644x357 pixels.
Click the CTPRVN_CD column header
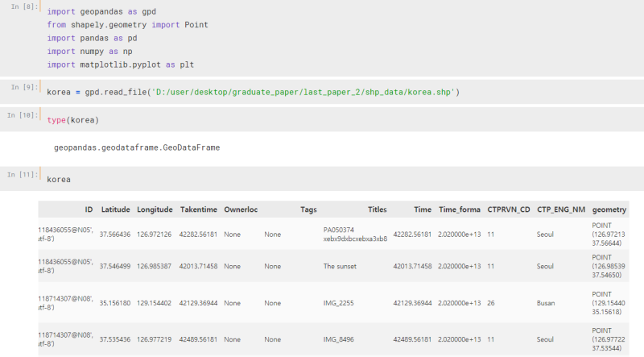click(x=508, y=210)
